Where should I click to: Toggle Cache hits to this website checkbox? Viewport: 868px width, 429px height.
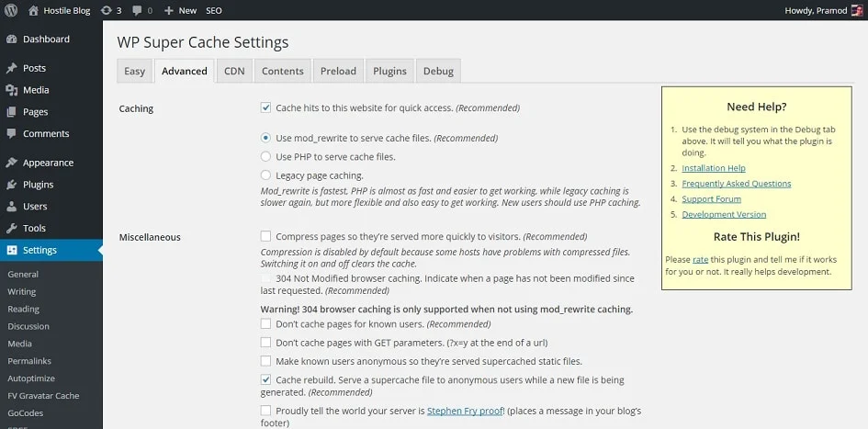(x=265, y=107)
